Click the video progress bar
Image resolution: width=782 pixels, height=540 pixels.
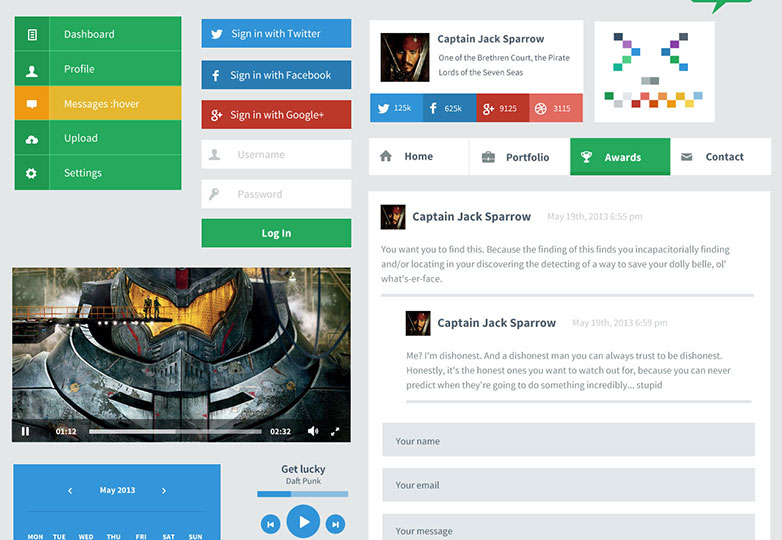coord(176,432)
